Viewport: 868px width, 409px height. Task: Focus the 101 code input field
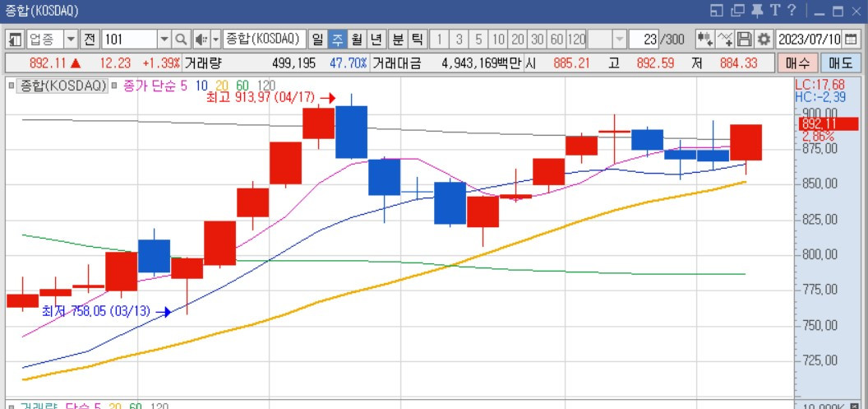(x=131, y=40)
